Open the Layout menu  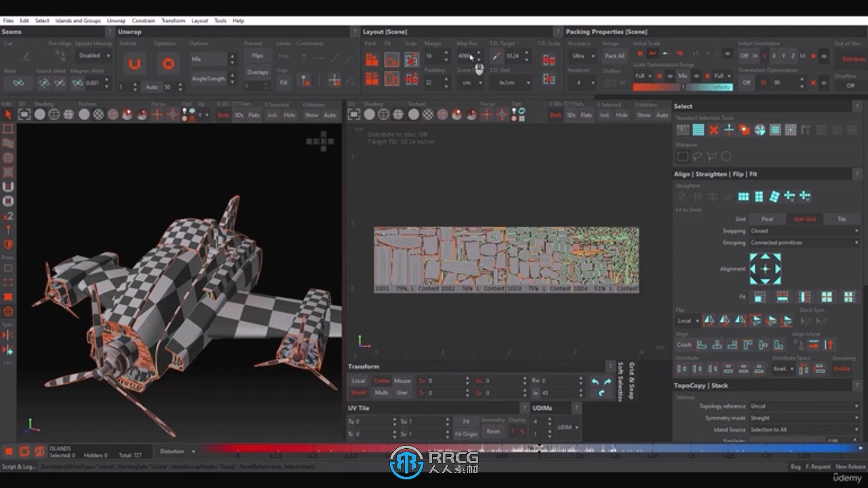point(199,21)
